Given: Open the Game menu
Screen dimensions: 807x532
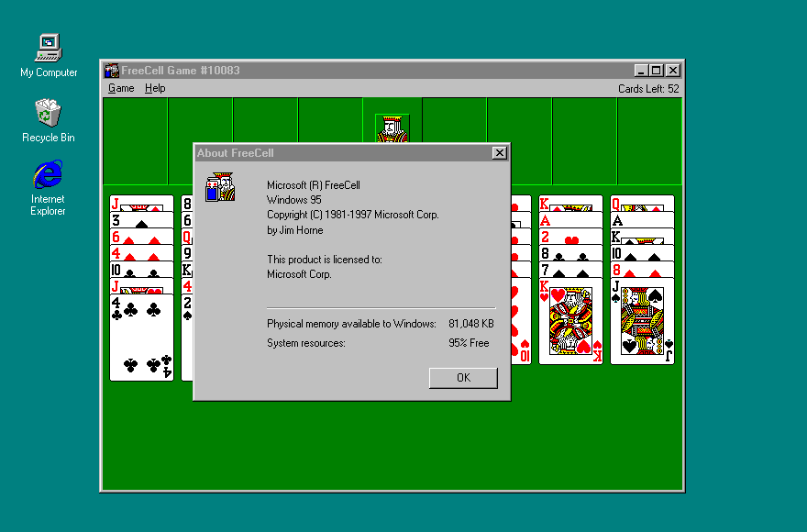Looking at the screenshot, I should pos(120,88).
